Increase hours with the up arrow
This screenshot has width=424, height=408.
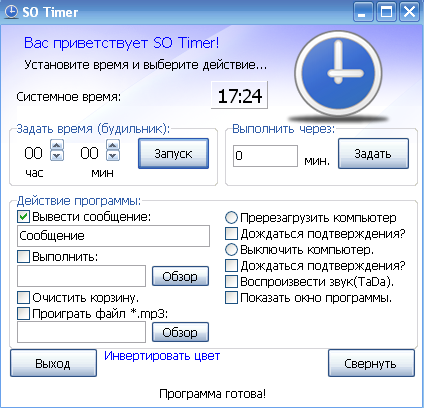pos(57,145)
